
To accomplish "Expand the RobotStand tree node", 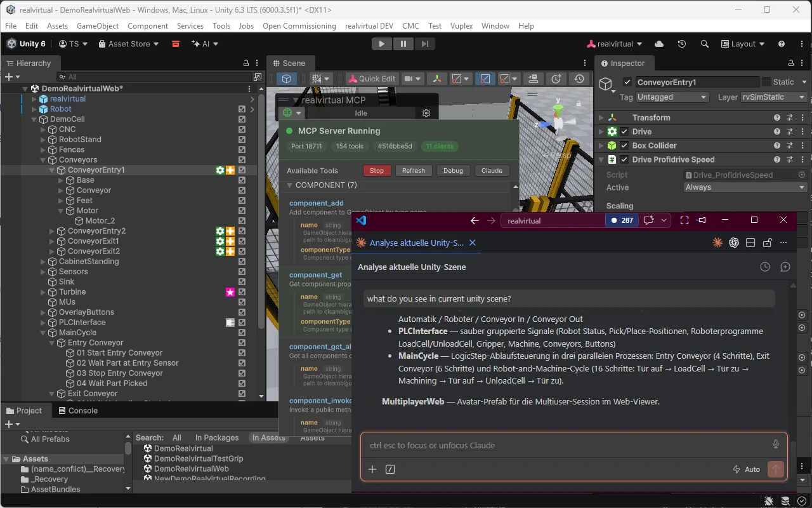I will point(43,140).
